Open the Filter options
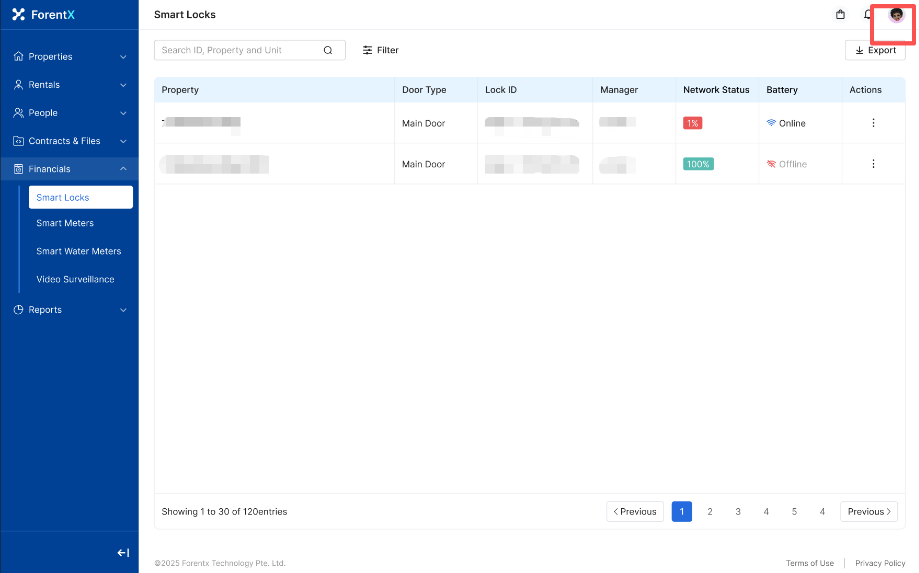Image resolution: width=919 pixels, height=573 pixels. point(380,50)
